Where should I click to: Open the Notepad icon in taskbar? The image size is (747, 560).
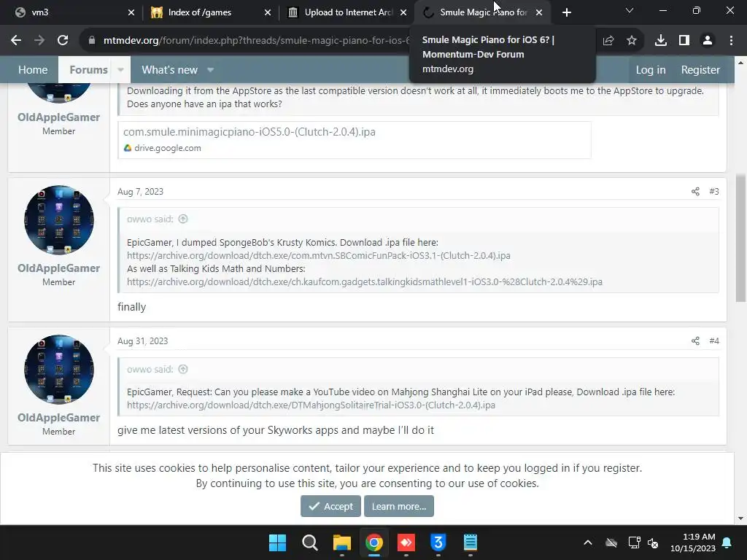(471, 542)
